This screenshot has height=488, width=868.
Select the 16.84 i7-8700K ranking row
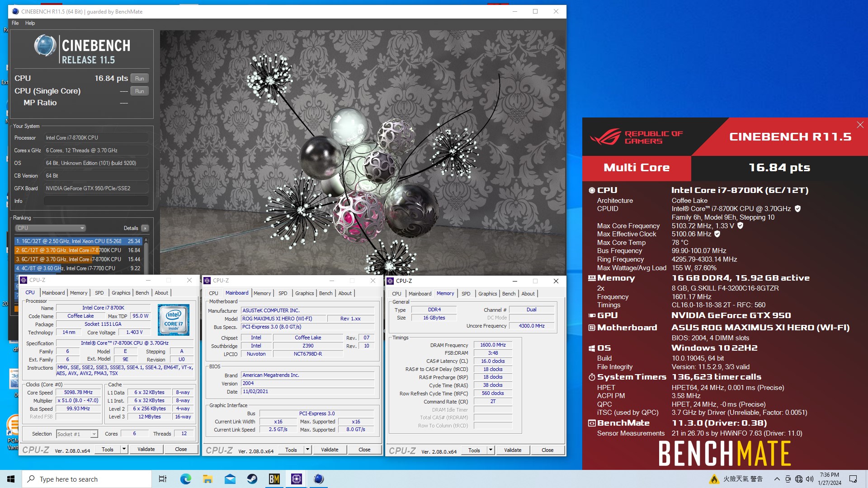pos(78,250)
